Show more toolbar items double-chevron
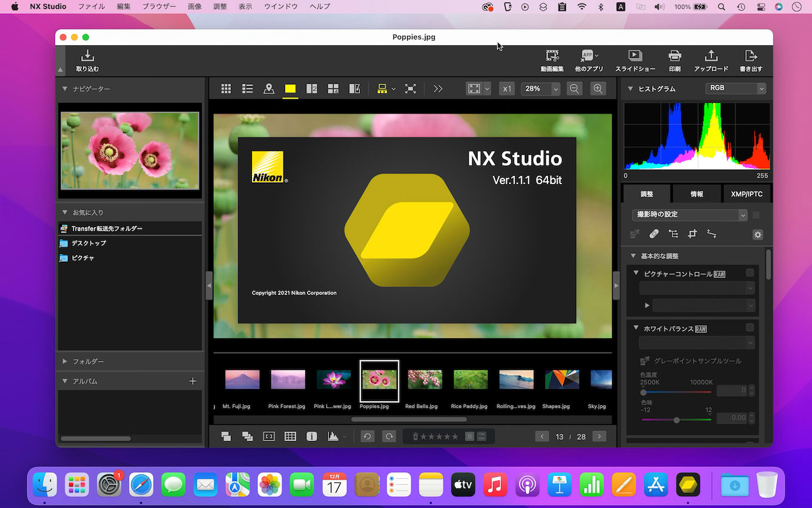 [438, 88]
